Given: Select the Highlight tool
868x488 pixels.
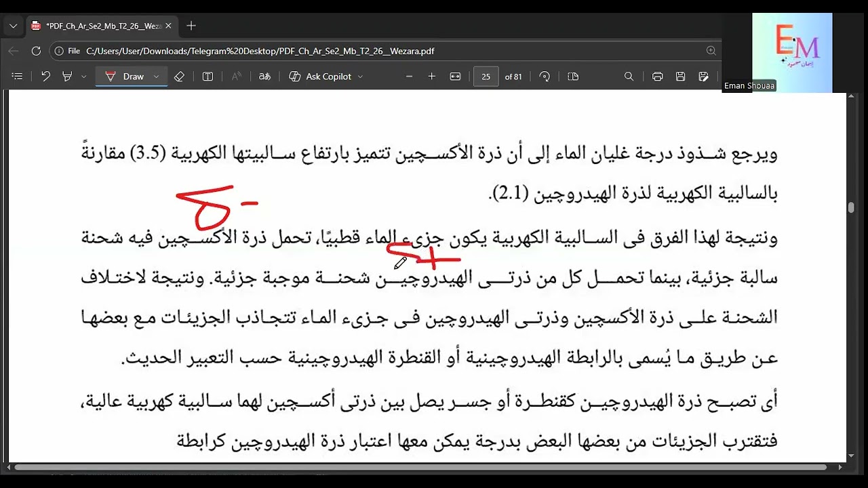Looking at the screenshot, I should tap(67, 77).
